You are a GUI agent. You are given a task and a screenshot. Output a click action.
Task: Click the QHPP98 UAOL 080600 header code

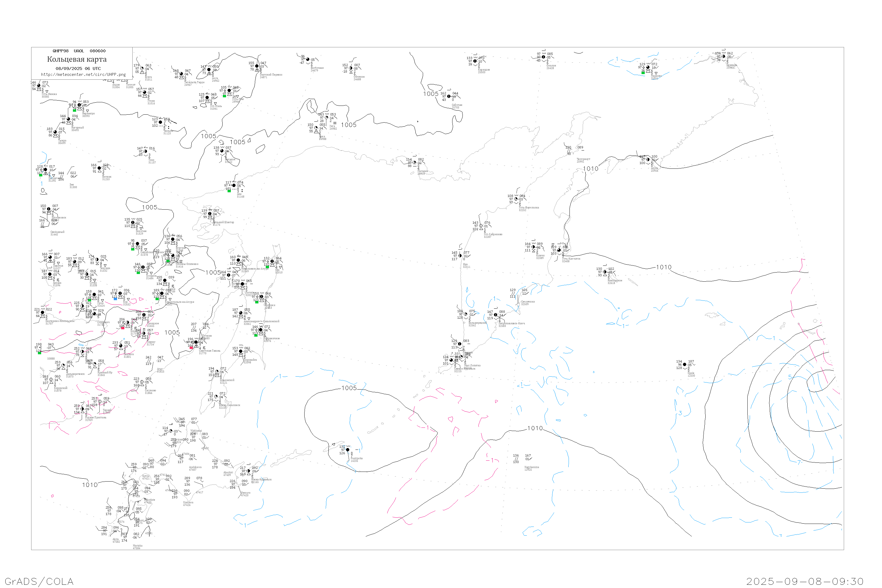pyautogui.click(x=79, y=51)
